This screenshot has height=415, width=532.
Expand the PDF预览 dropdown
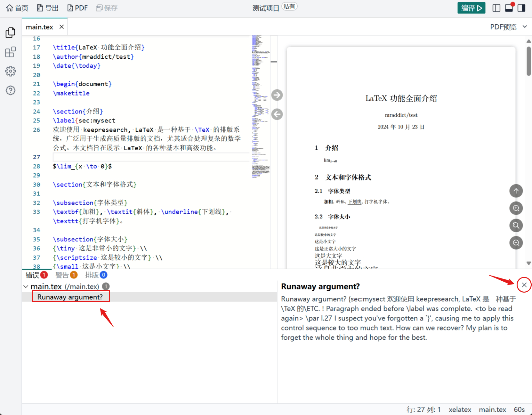coord(525,27)
